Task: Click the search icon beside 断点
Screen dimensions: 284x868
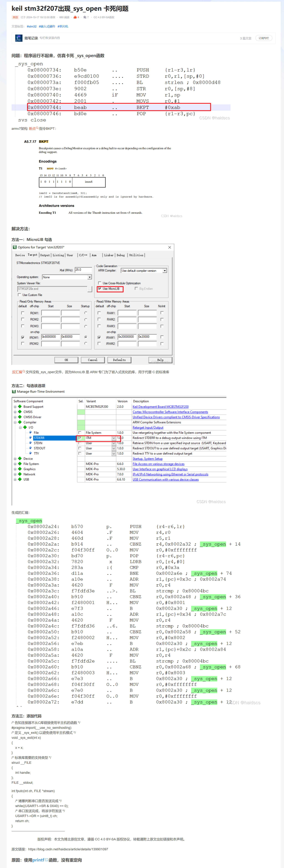Action: coord(37,128)
